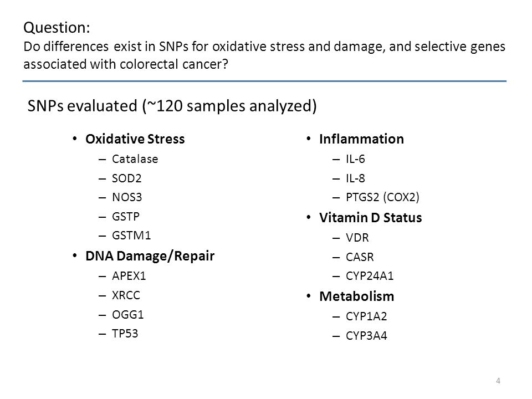This screenshot has width=532, height=399.
Task: Click the Oxidative Stress bullet heading
Action: tap(135, 139)
